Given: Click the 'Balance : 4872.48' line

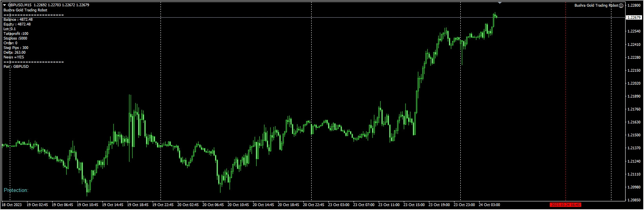Looking at the screenshot, I should point(18,20).
